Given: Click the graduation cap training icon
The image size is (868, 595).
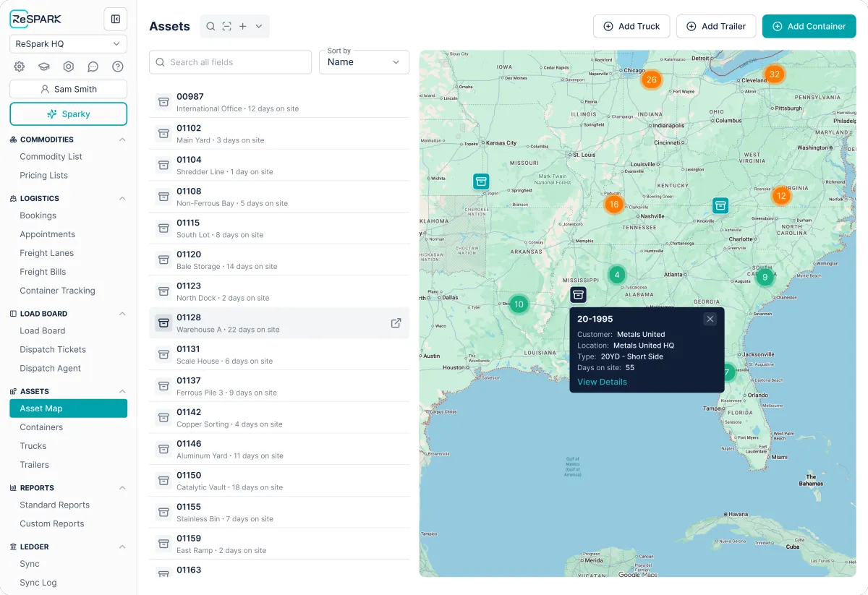Looking at the screenshot, I should (44, 67).
